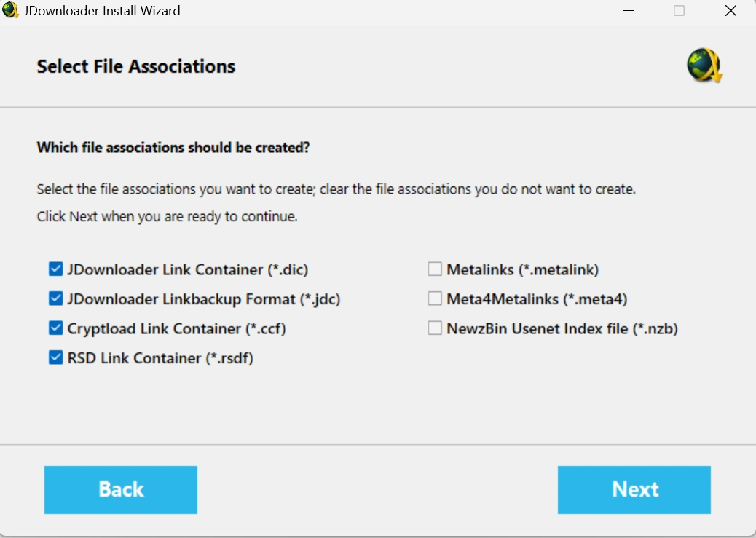Click the 'Select File Associations' heading

(136, 66)
